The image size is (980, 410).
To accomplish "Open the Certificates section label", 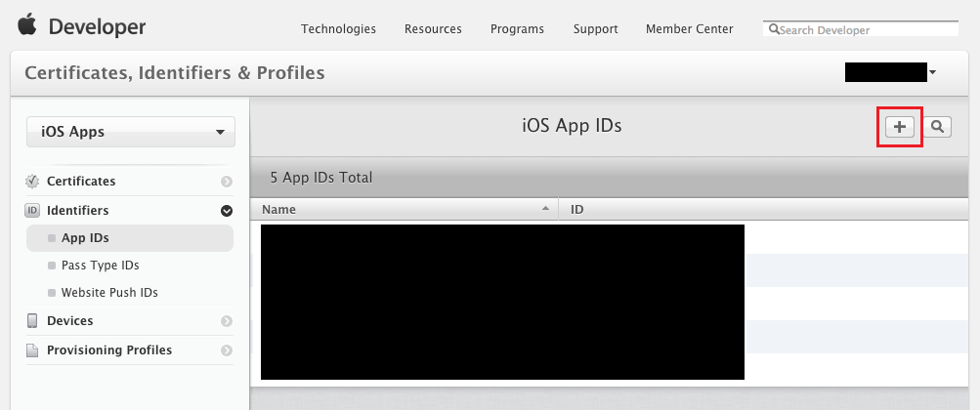I will click(x=81, y=181).
